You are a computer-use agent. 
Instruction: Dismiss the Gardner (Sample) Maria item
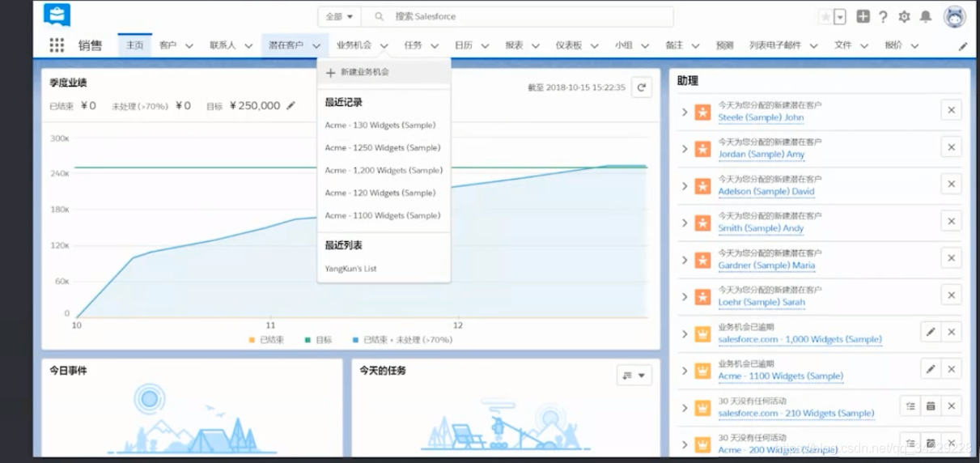pyautogui.click(x=951, y=257)
